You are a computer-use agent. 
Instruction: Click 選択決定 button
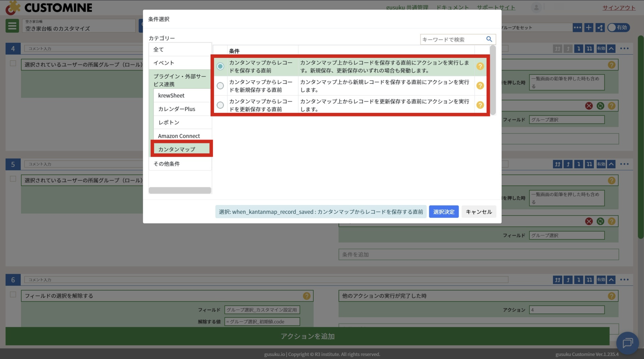click(x=443, y=212)
